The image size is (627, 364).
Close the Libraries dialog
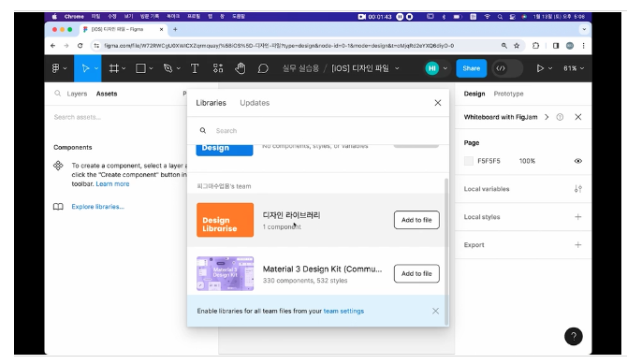[x=437, y=103]
